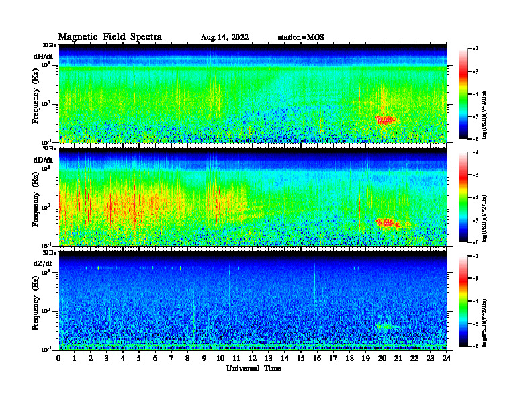Image resolution: width=532 pixels, height=411 pixels.
Task: Click the log PSD label beside dD/dt color bar
Action: [484, 218]
